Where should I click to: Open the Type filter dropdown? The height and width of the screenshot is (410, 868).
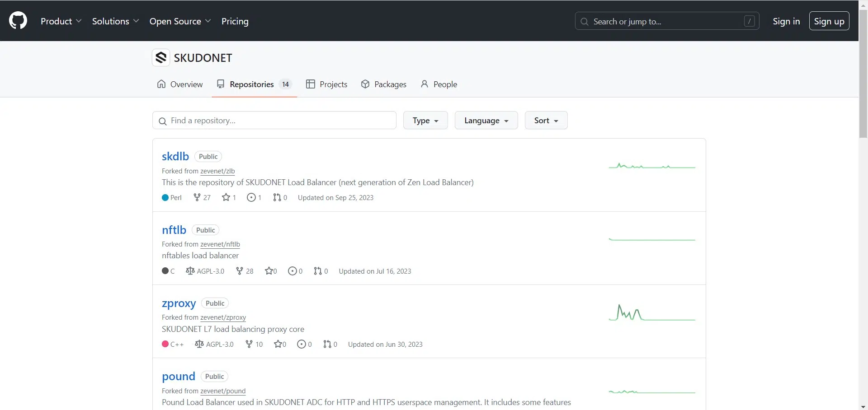pos(425,121)
